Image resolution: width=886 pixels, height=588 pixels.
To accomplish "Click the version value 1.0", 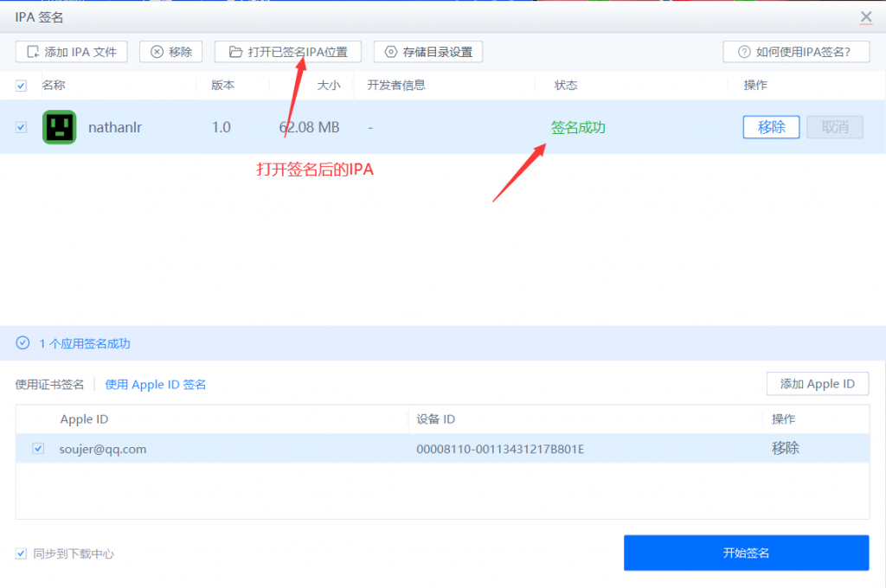I will (x=221, y=127).
